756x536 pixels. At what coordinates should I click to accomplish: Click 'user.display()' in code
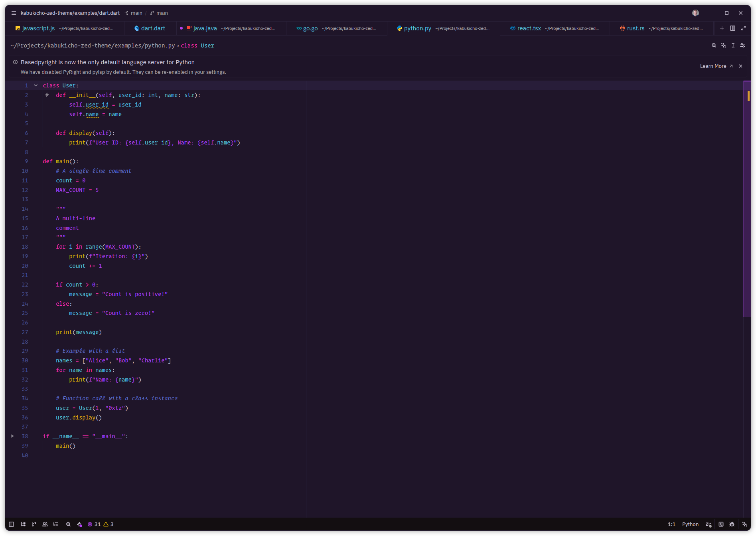[x=79, y=417]
